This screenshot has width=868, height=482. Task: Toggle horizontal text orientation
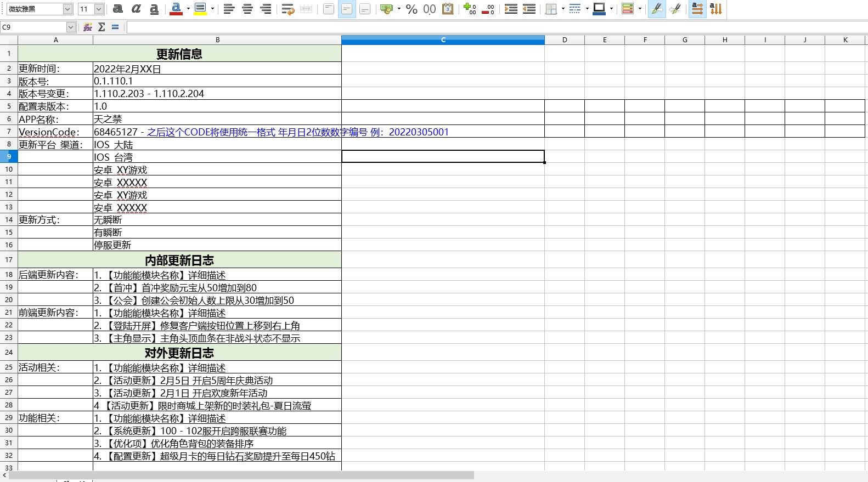(x=697, y=9)
